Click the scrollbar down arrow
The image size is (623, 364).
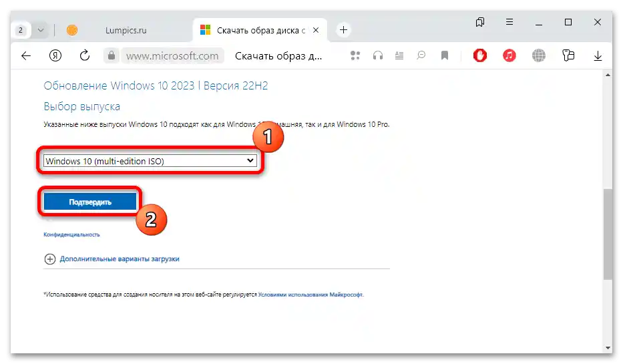(608, 348)
